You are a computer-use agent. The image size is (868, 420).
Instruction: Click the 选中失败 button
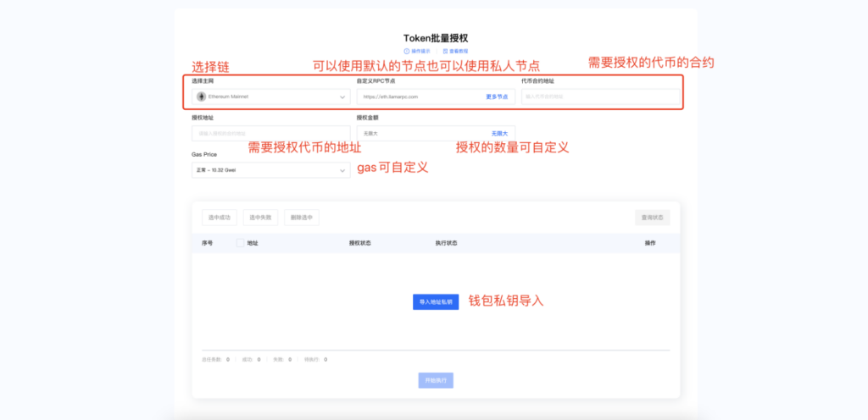[260, 218]
